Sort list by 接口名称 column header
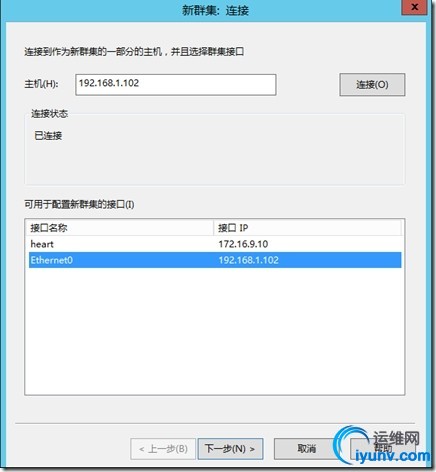The height and width of the screenshot is (472, 436). tap(119, 228)
